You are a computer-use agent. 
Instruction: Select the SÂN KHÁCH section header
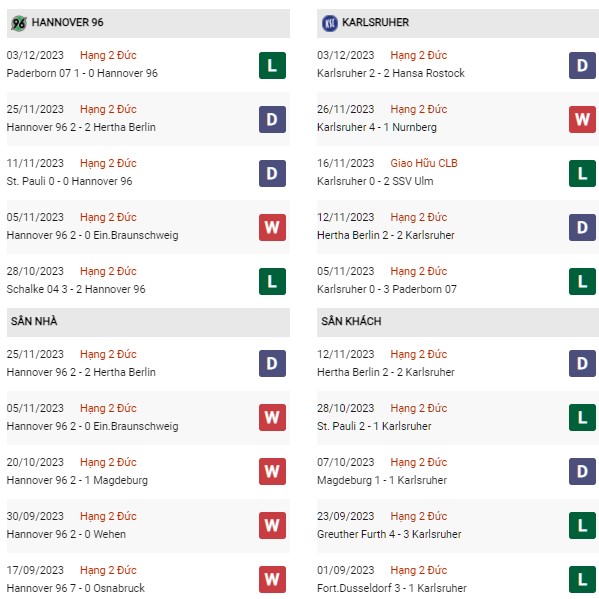[x=458, y=322]
